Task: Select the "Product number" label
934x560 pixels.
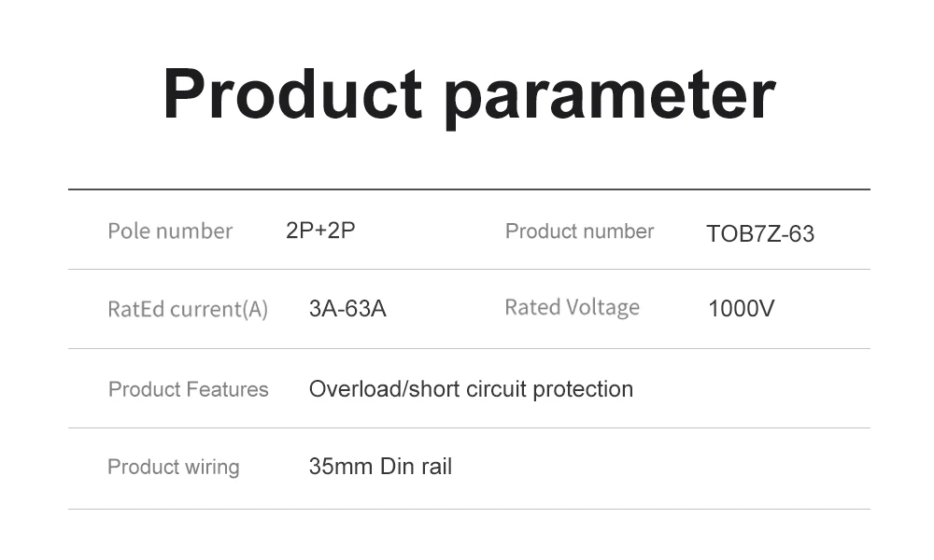Action: tap(579, 231)
